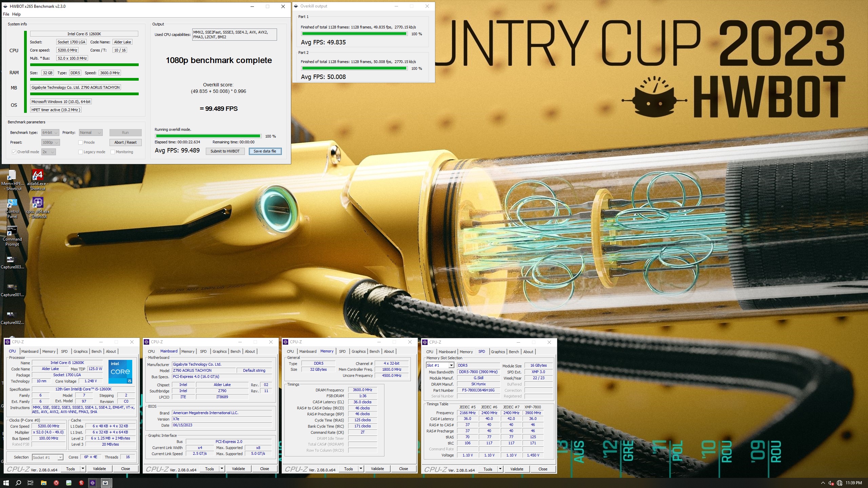Open About tab in CPU-Z SPD window
The width and height of the screenshot is (868, 488).
click(x=528, y=352)
